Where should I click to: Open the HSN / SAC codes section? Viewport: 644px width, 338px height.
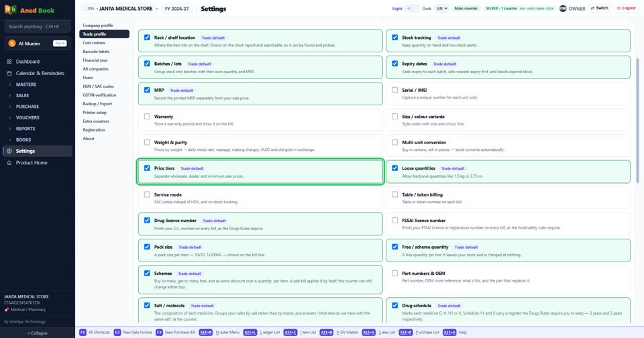click(104, 87)
